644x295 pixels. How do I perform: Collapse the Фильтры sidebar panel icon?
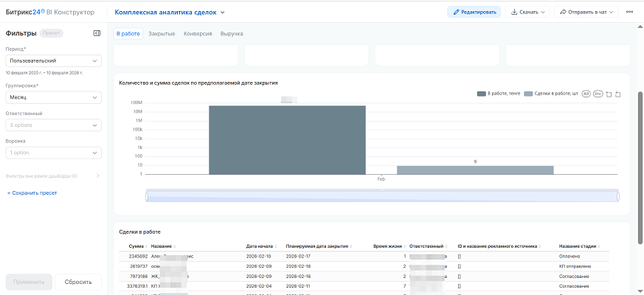[x=97, y=33]
